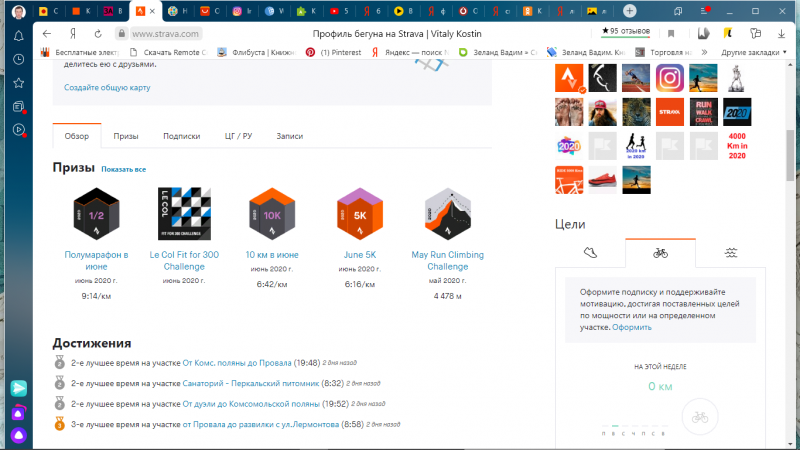Open Скачать Remote bookmark
The width and height of the screenshot is (800, 450).
pos(169,52)
